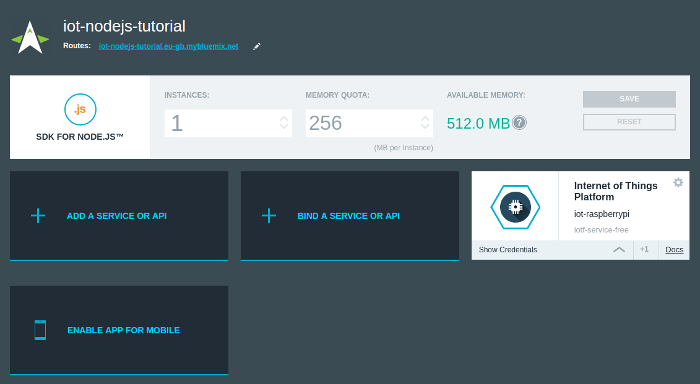The height and width of the screenshot is (384, 700).
Task: Click the mobile phone icon
Action: 40,330
